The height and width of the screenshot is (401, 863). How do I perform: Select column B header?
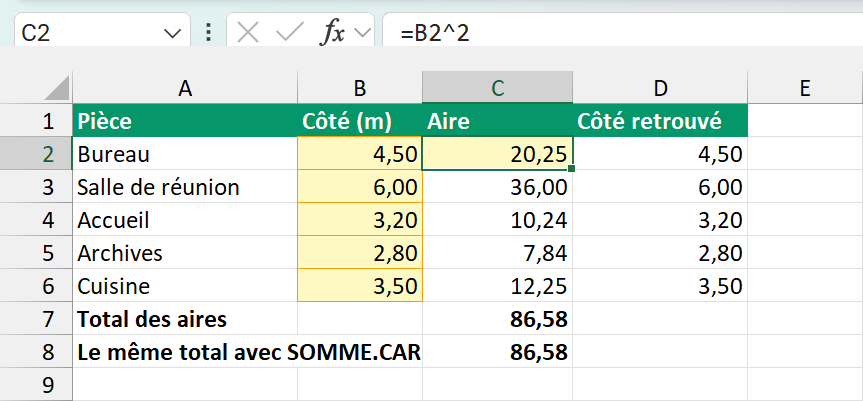point(360,87)
